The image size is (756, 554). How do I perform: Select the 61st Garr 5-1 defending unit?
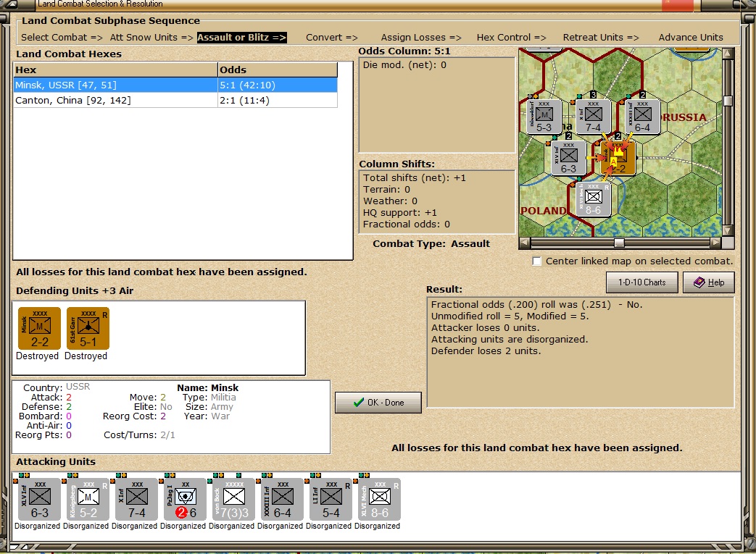point(88,328)
